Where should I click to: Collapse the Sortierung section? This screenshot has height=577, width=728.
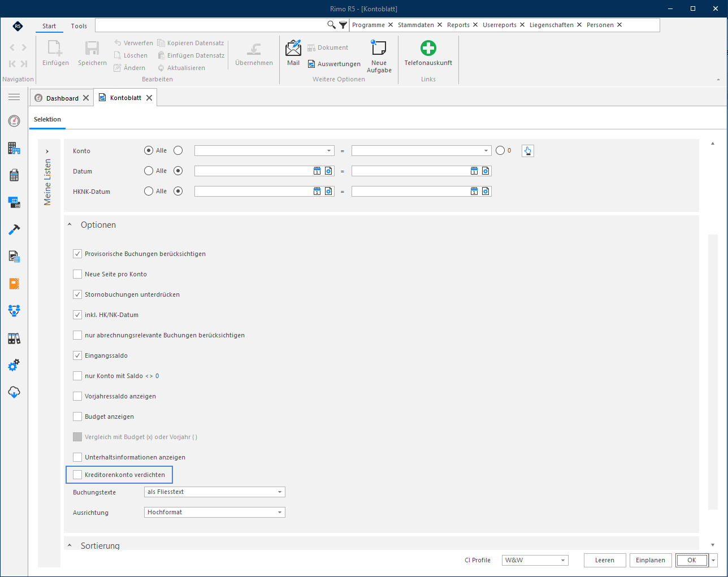click(70, 545)
